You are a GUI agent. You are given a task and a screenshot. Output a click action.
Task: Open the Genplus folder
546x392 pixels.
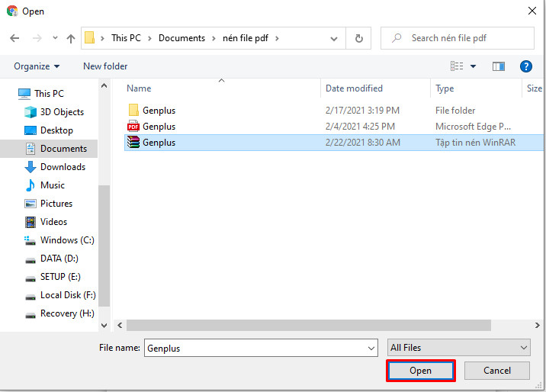coord(159,111)
